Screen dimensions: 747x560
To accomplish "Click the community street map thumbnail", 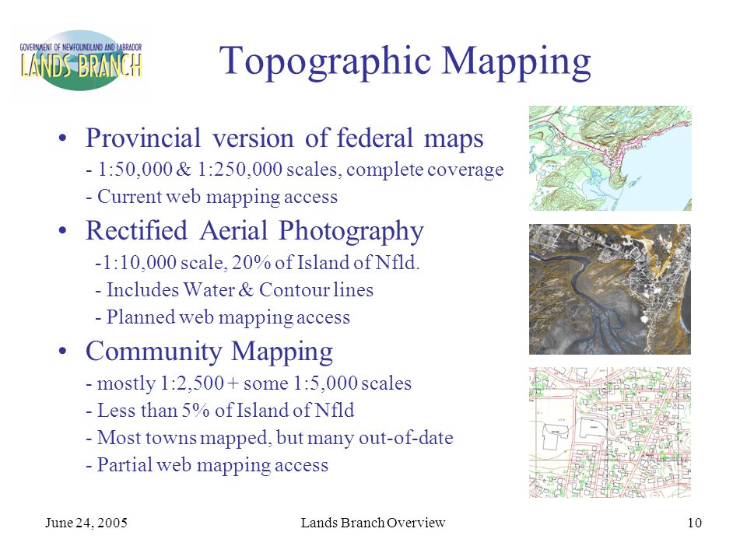I will (x=610, y=432).
